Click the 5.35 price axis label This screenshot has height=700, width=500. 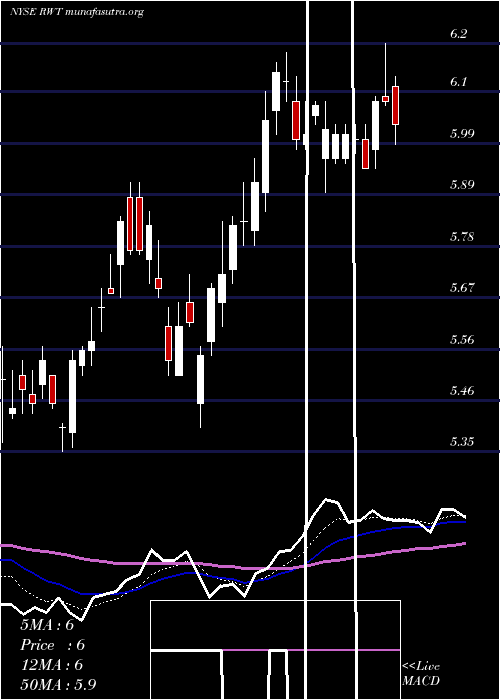coord(461,442)
